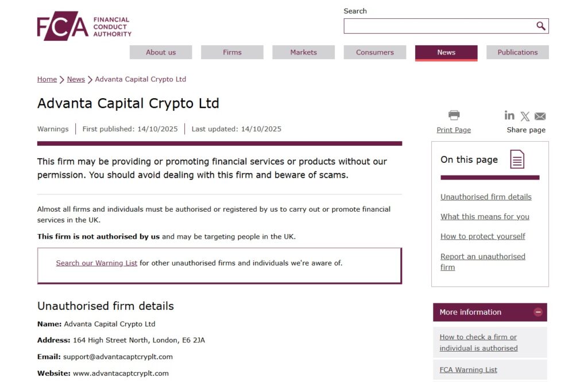This screenshot has height=382, width=588.
Task: Share page on X
Action: [x=525, y=116]
